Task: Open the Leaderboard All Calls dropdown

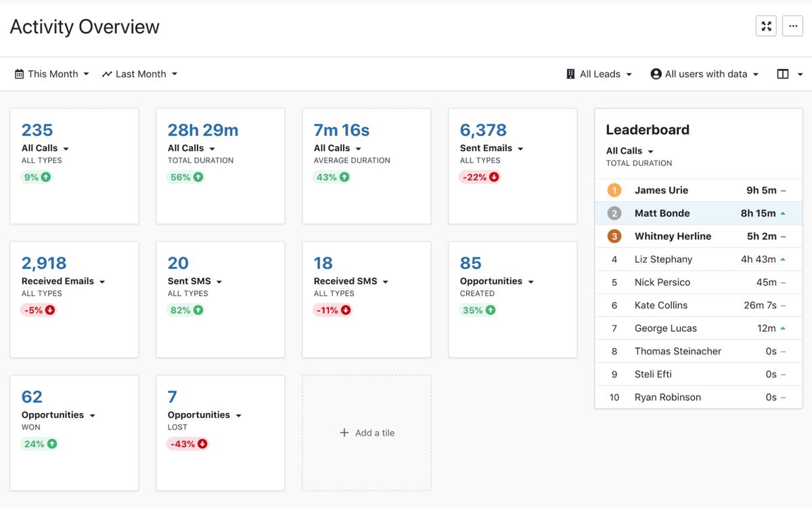Action: coord(630,151)
